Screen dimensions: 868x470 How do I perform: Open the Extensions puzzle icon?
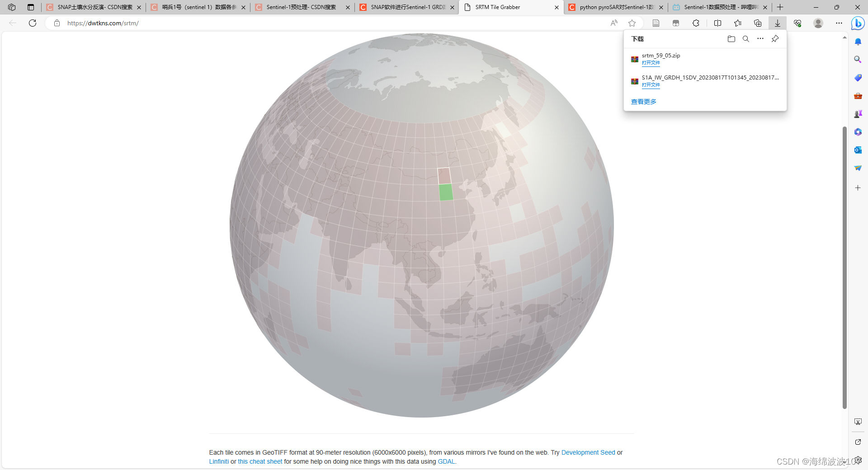click(x=696, y=23)
